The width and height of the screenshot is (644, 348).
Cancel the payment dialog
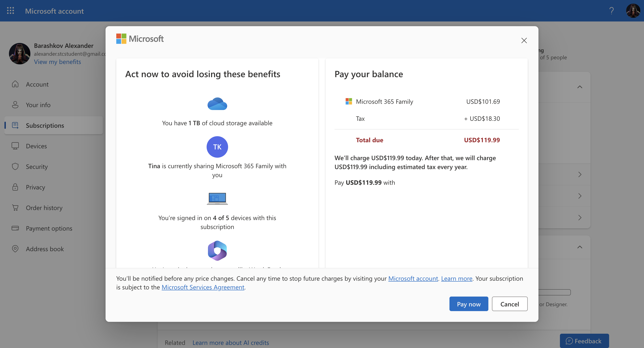(x=510, y=304)
